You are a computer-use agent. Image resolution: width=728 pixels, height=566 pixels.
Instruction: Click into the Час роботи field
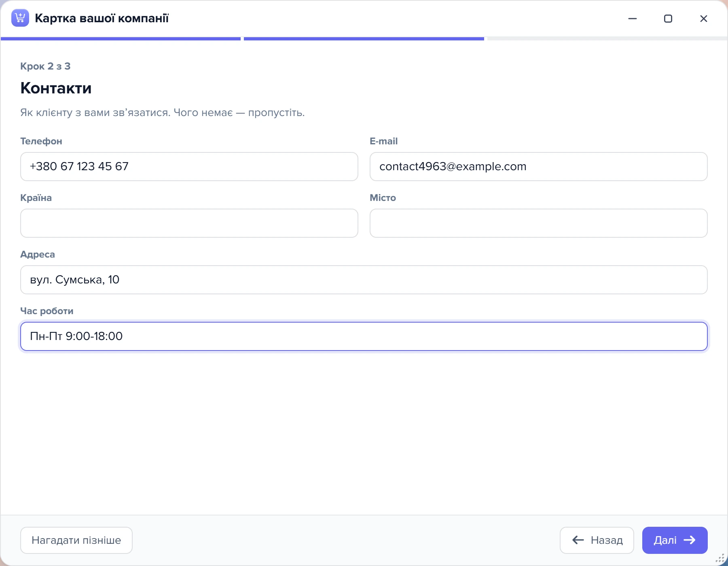point(364,336)
